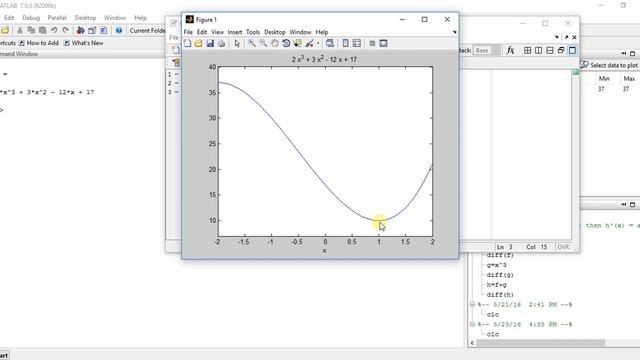
Task: Open the Edit menu in Figure 1
Action: pyautogui.click(x=202, y=32)
